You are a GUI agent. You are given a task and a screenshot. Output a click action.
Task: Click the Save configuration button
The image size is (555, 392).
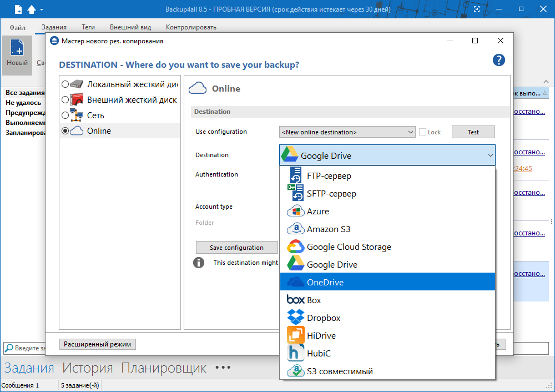click(x=236, y=248)
